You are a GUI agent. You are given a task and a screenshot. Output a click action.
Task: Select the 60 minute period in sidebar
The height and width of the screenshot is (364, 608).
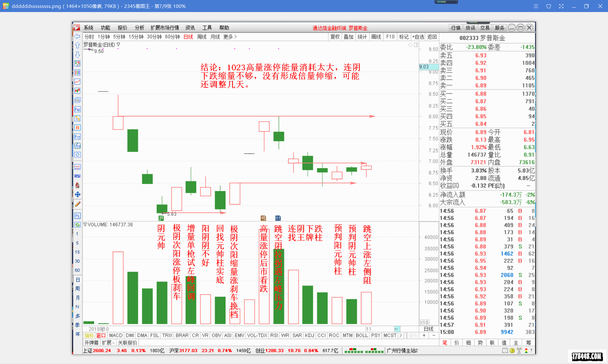point(77,270)
